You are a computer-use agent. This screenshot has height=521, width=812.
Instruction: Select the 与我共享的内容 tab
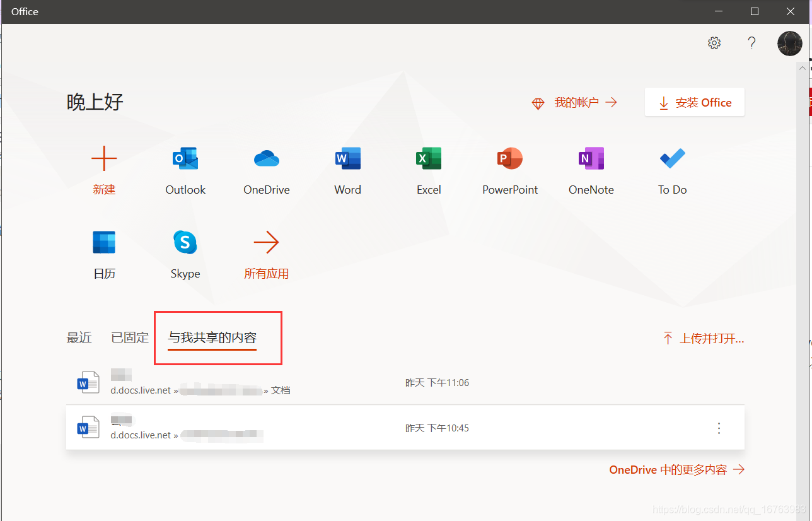(212, 337)
